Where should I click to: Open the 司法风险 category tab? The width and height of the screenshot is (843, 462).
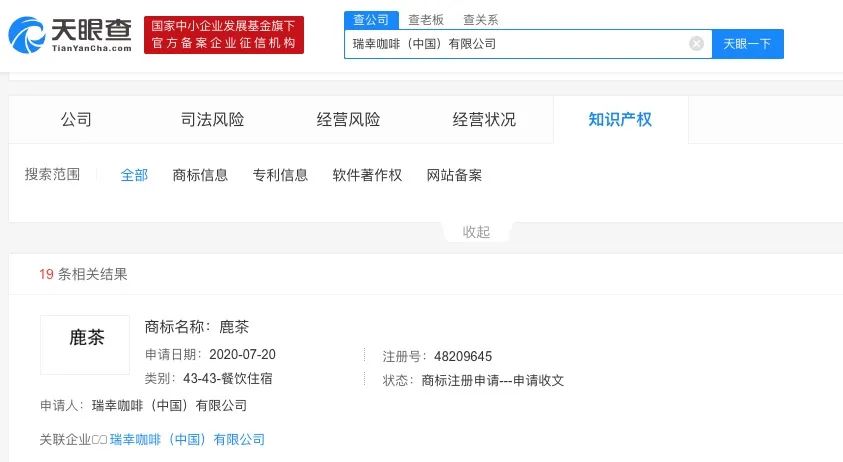(212, 119)
